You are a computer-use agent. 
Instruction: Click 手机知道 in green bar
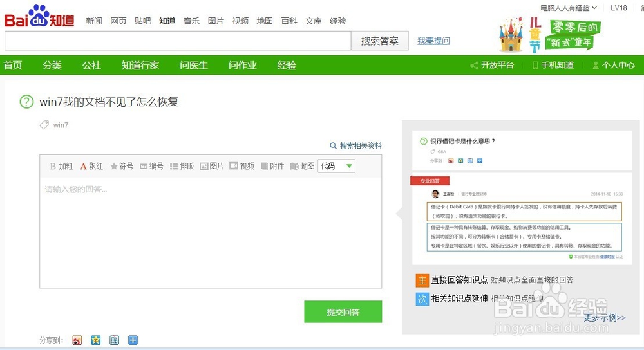coord(553,65)
